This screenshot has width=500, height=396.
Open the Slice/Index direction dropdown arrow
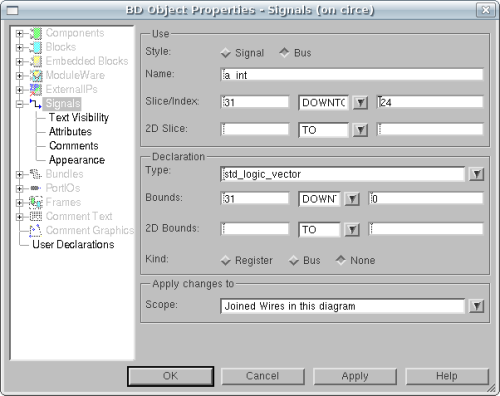pos(360,103)
